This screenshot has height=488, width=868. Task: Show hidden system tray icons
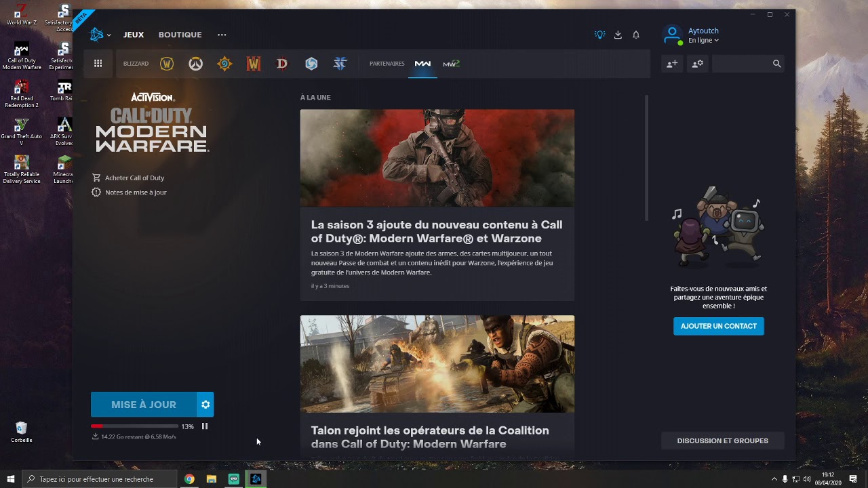[774, 479]
